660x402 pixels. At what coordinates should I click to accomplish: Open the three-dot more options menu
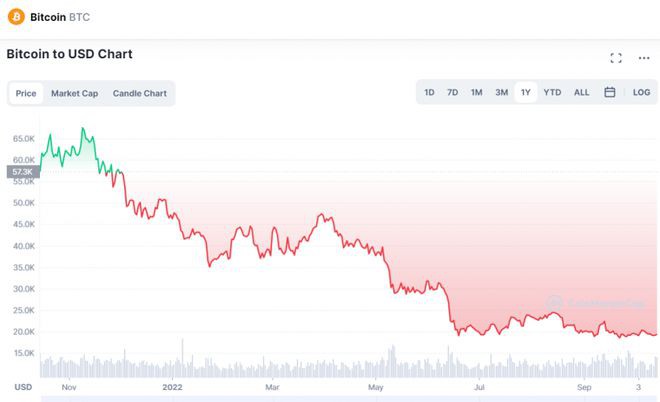(644, 58)
